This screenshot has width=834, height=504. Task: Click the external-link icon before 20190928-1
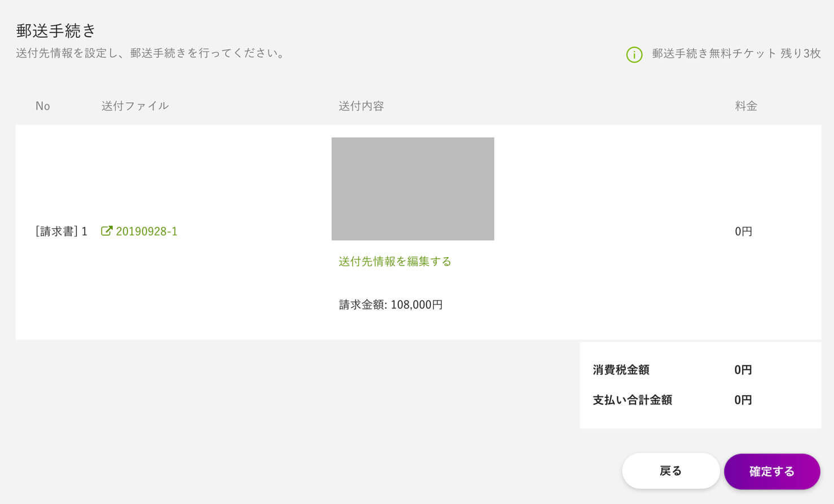pyautogui.click(x=107, y=231)
